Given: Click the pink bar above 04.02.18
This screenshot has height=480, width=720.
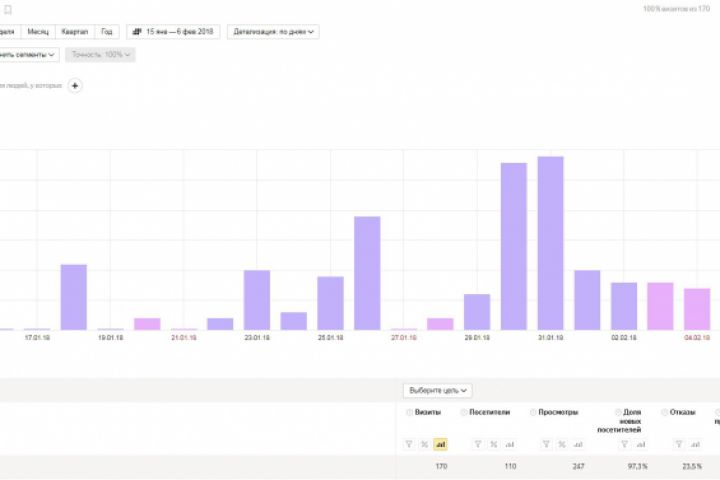Looking at the screenshot, I should pyautogui.click(x=697, y=309).
